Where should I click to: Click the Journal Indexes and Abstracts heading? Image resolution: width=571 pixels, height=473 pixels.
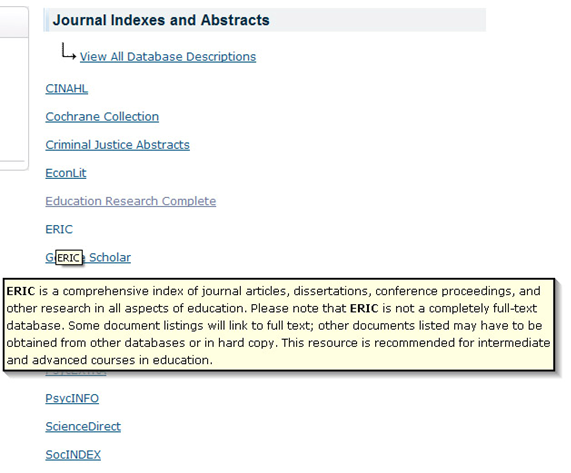[161, 20]
